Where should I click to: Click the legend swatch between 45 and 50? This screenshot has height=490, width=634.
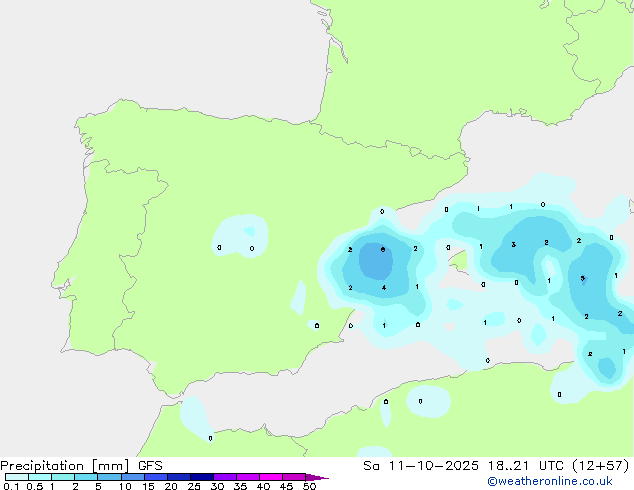294,477
